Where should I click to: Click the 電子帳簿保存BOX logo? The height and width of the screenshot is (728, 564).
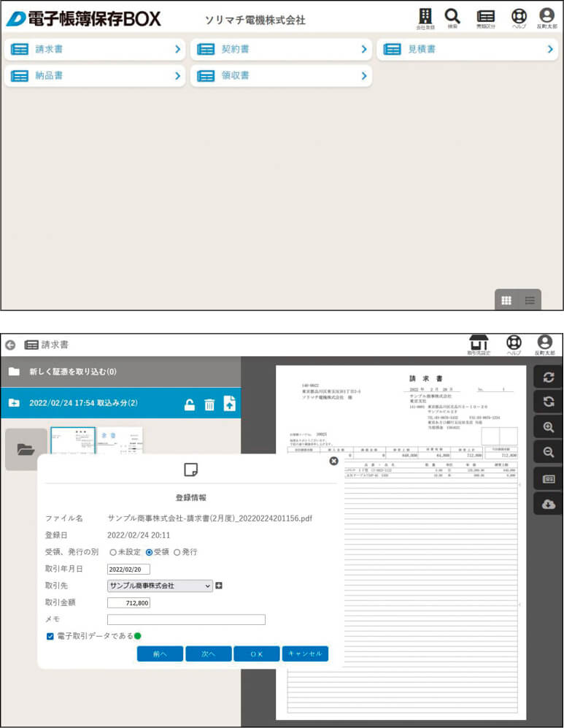(x=83, y=19)
